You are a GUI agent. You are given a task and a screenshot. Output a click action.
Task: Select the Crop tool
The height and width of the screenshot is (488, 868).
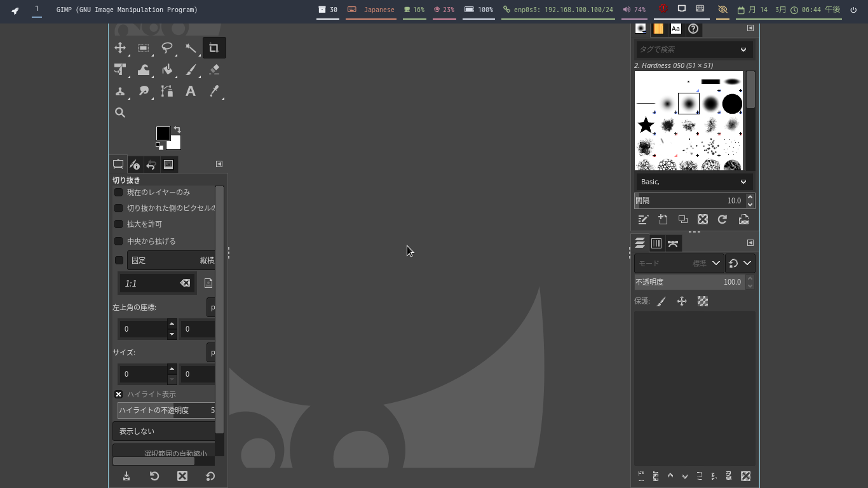click(214, 48)
